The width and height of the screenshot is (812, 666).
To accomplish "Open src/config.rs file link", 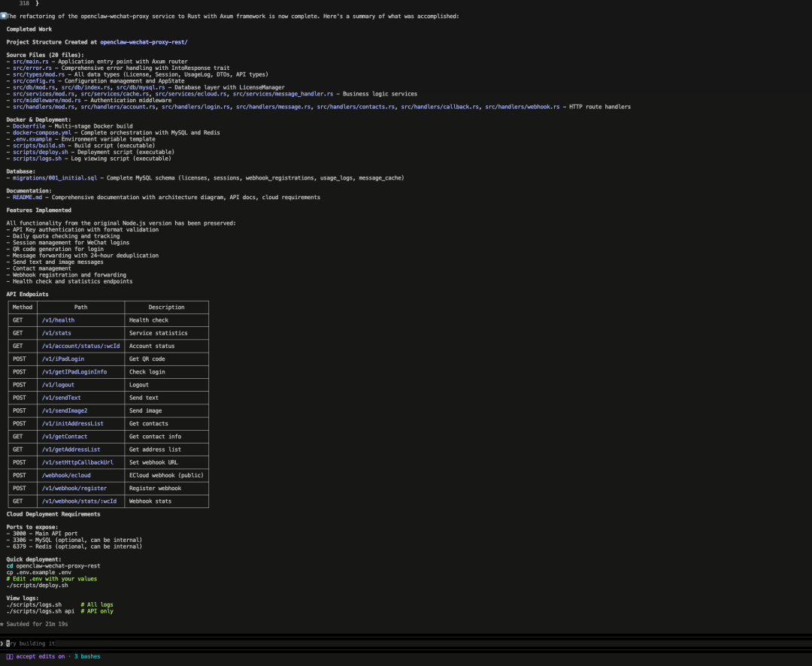I will click(x=34, y=80).
